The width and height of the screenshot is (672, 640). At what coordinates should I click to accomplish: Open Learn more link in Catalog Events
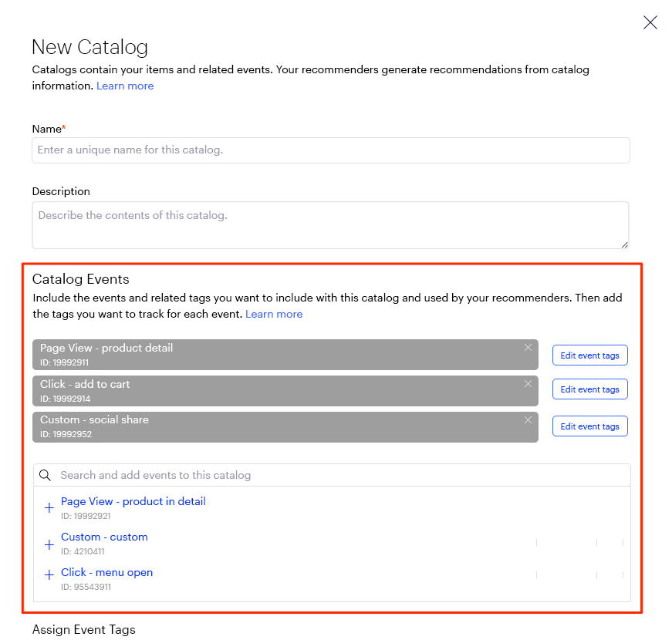point(274,314)
